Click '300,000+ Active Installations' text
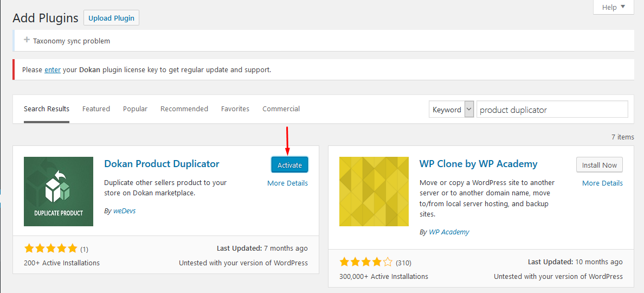This screenshot has width=644, height=293. [384, 277]
